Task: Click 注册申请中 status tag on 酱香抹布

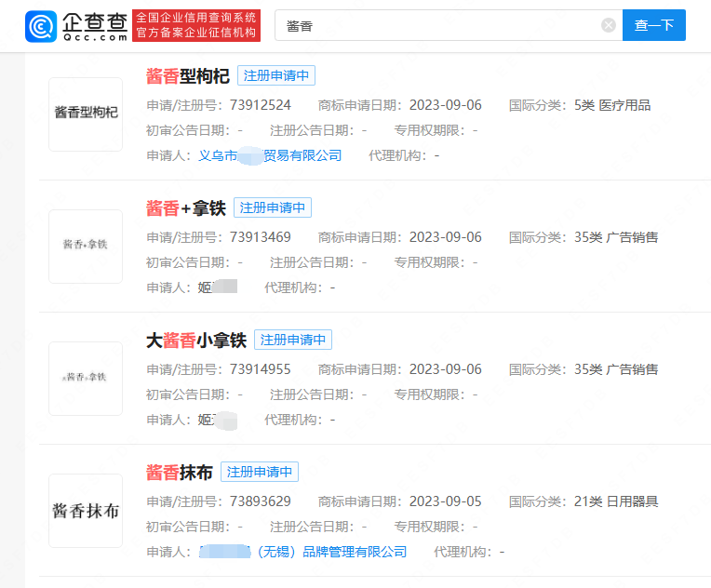Action: tap(260, 473)
